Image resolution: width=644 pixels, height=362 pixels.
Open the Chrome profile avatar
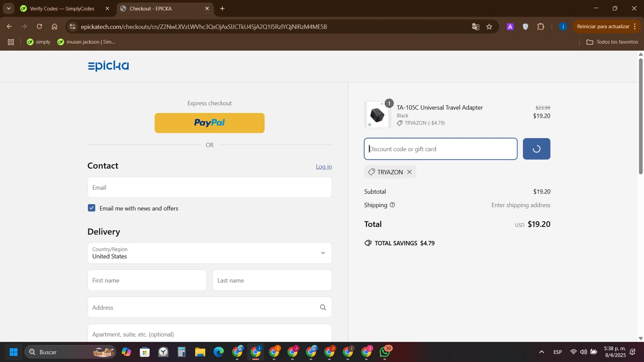pyautogui.click(x=563, y=27)
